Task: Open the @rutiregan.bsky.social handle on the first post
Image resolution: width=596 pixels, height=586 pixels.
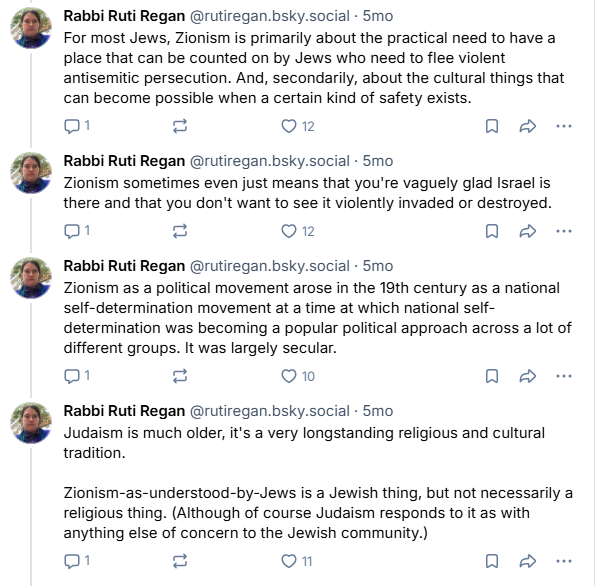Action: coord(269,16)
